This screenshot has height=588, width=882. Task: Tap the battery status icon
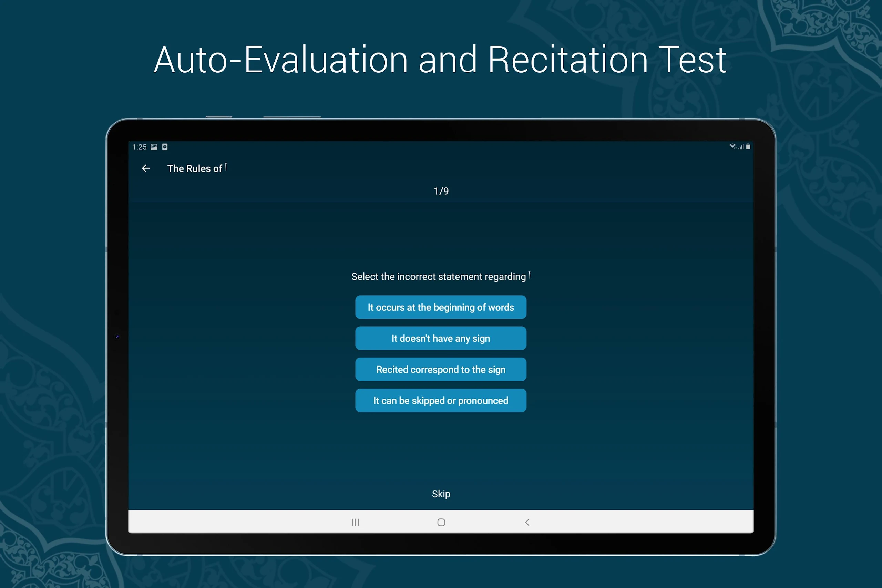[748, 147]
